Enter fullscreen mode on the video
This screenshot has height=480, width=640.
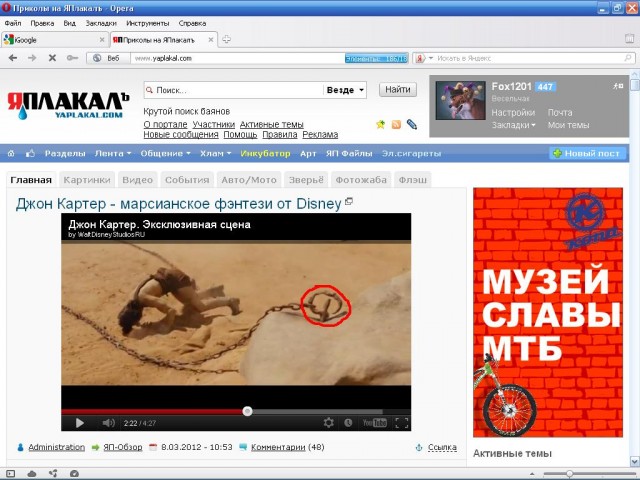(400, 423)
